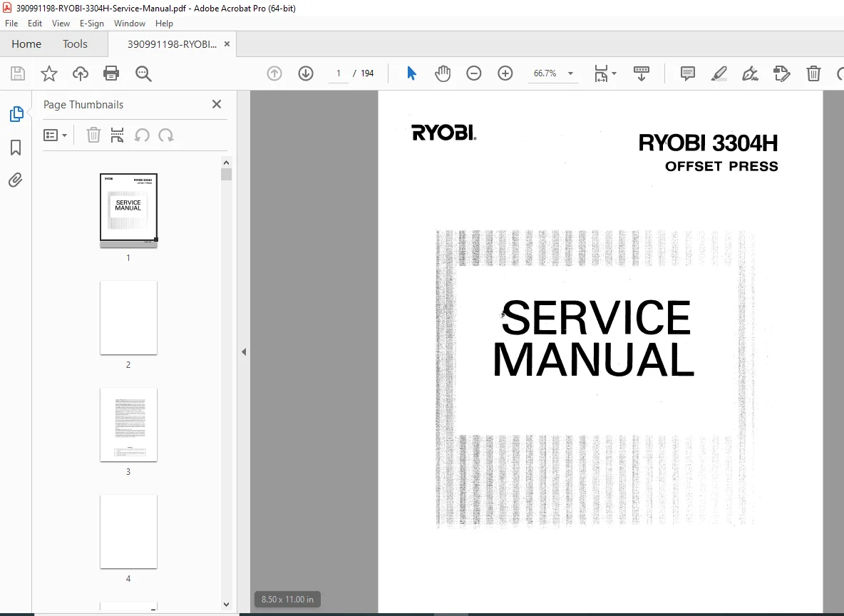The height and width of the screenshot is (616, 844).
Task: Click the Zoom out minus icon
Action: 473,73
